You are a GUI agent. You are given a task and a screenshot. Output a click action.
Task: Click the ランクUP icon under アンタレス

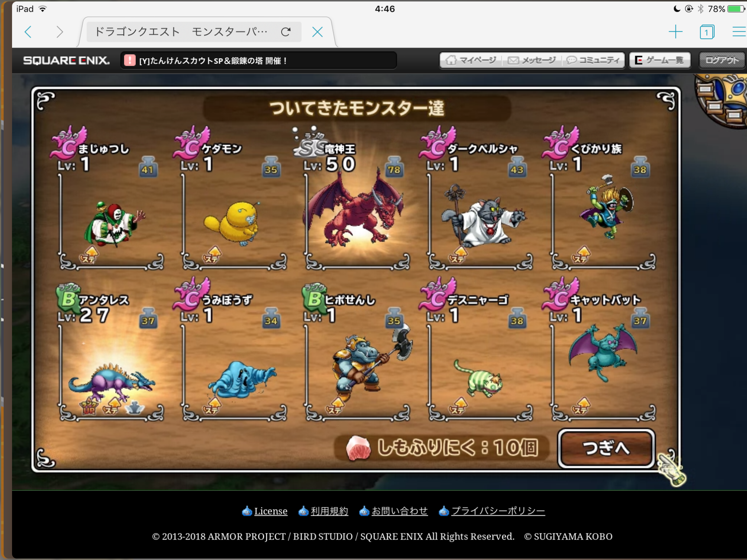pyautogui.click(x=89, y=408)
